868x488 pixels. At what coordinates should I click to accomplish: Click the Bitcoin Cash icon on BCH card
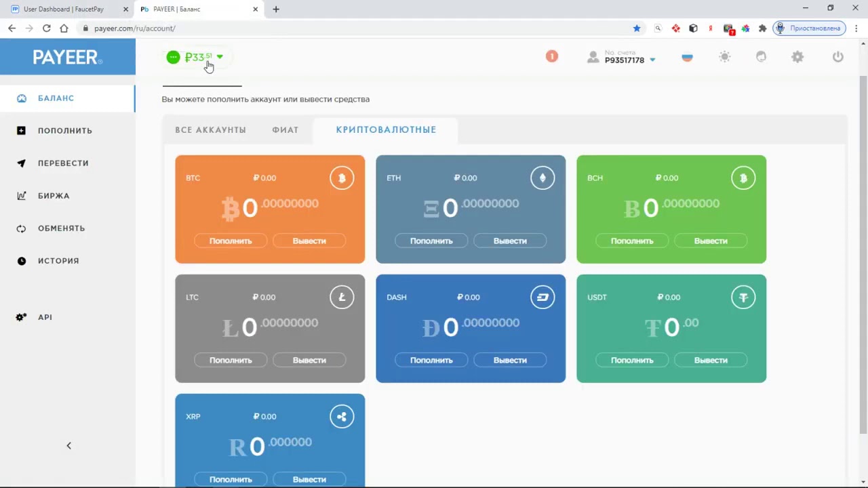[x=743, y=178]
